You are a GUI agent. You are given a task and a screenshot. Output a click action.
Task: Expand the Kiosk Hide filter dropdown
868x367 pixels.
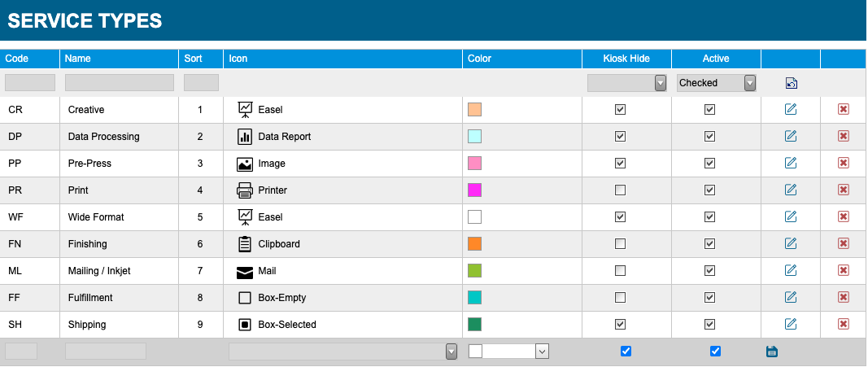(626, 83)
